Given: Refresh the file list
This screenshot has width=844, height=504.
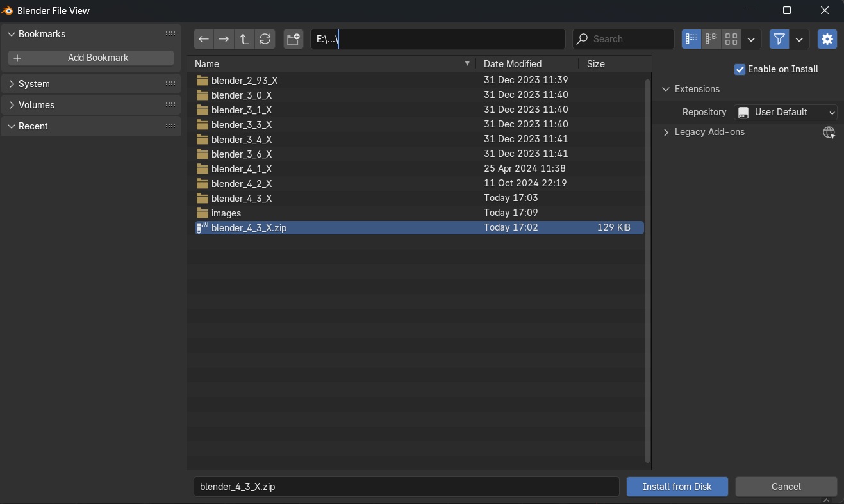Looking at the screenshot, I should [x=265, y=39].
